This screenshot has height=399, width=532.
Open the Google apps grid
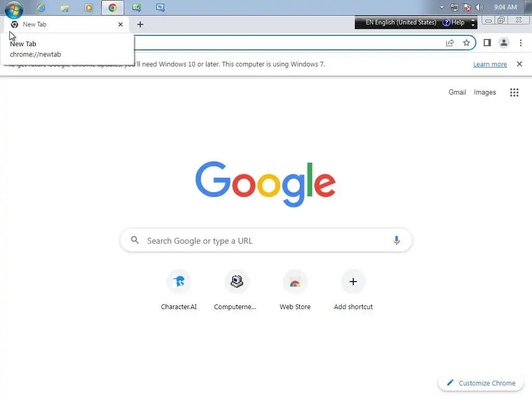[514, 92]
